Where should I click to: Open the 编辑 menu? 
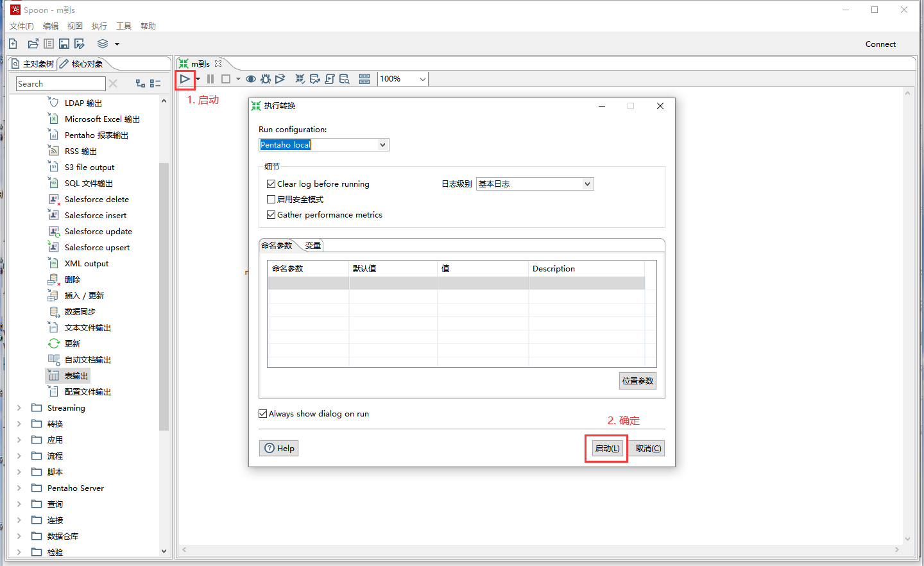click(x=51, y=26)
